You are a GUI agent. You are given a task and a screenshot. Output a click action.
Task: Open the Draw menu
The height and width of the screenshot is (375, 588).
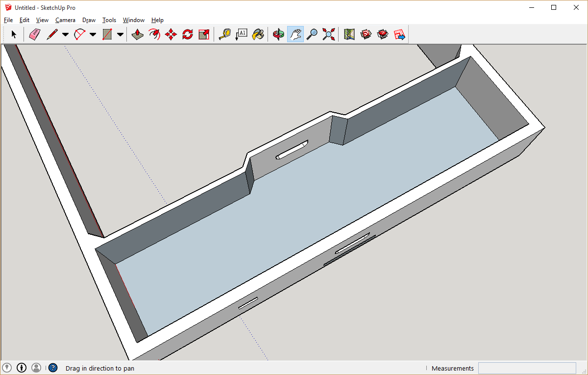tap(89, 20)
